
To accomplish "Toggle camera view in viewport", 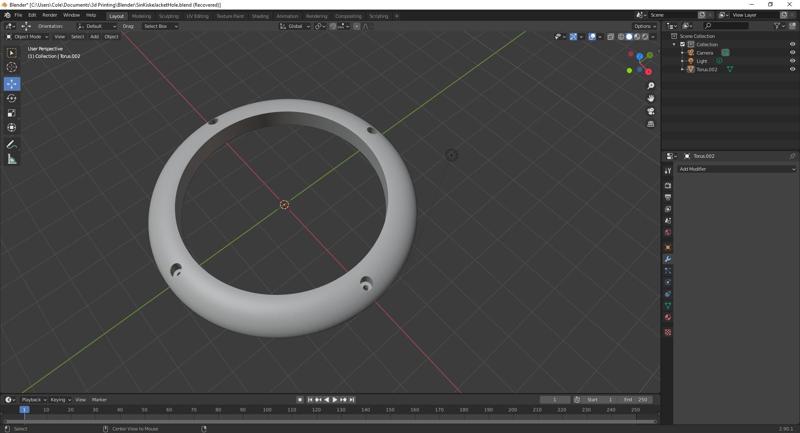I will pyautogui.click(x=651, y=111).
